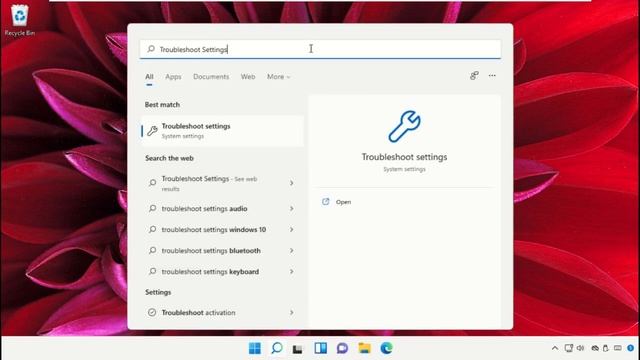Open the Chat taskbar icon

(x=342, y=348)
